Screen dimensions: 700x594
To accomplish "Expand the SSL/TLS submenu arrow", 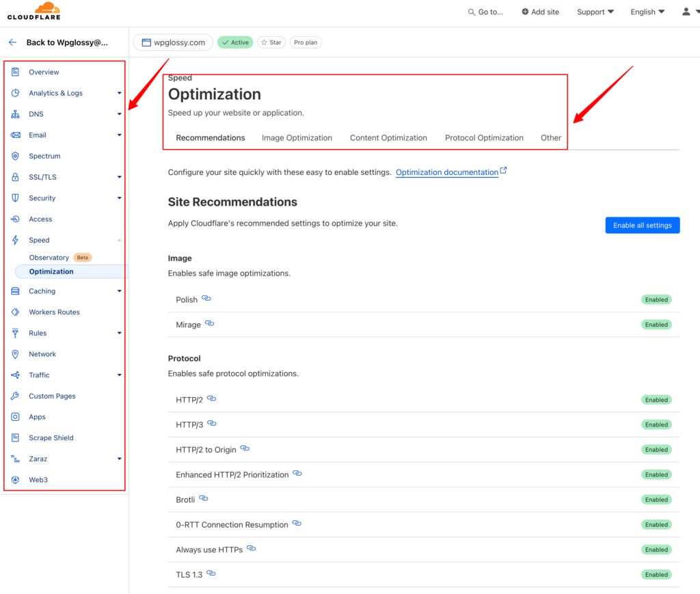I will (119, 177).
